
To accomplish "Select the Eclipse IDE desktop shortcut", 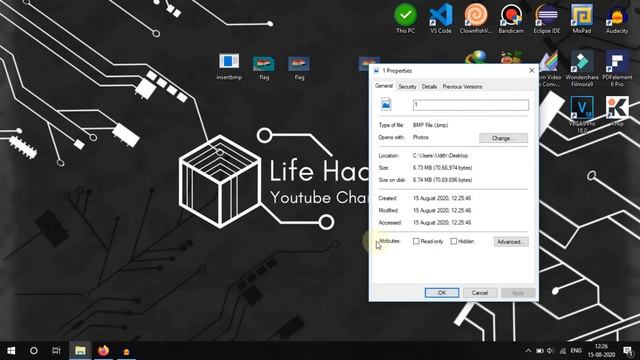I will 547,18.
